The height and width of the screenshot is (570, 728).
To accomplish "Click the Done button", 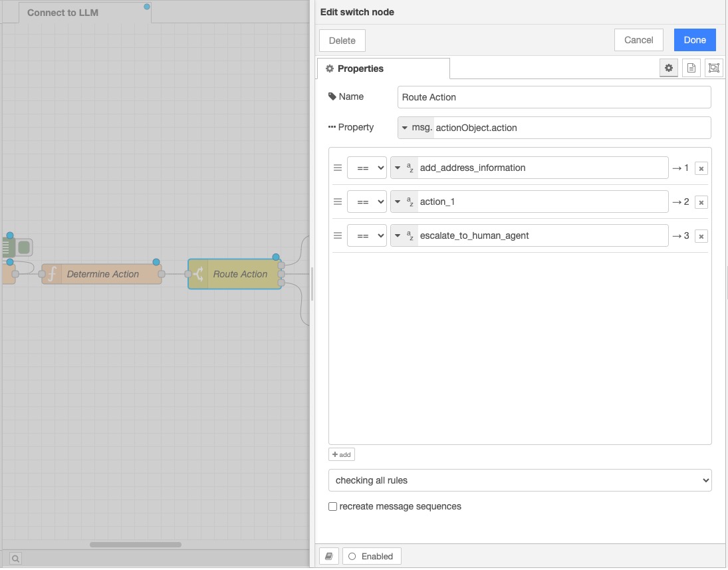I will tap(694, 40).
